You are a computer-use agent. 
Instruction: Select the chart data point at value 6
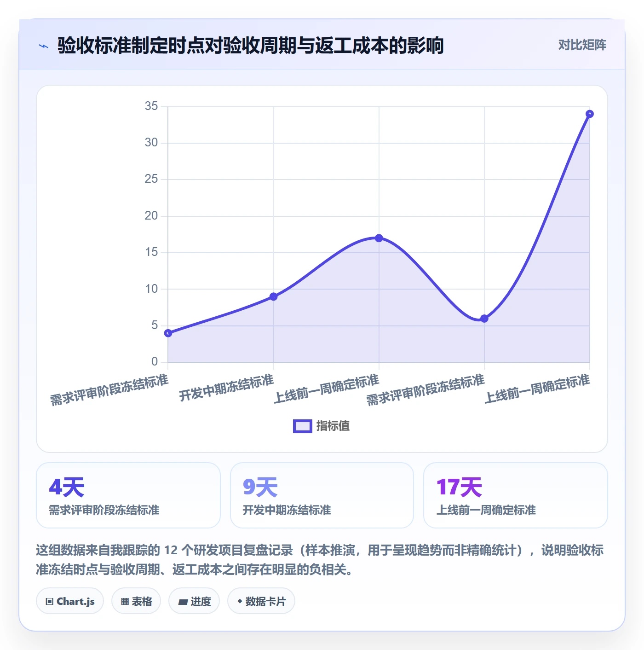[484, 319]
